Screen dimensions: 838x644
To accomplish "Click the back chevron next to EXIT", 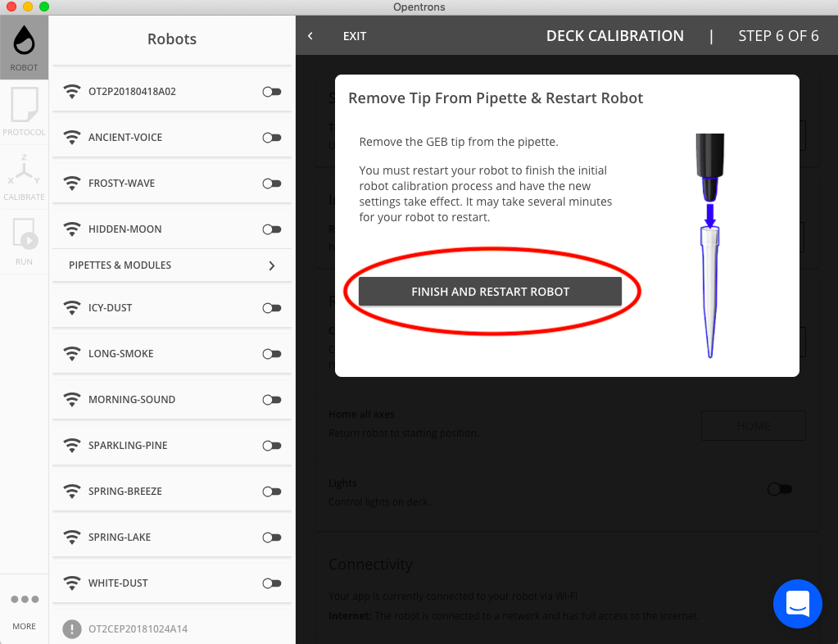I will point(310,36).
